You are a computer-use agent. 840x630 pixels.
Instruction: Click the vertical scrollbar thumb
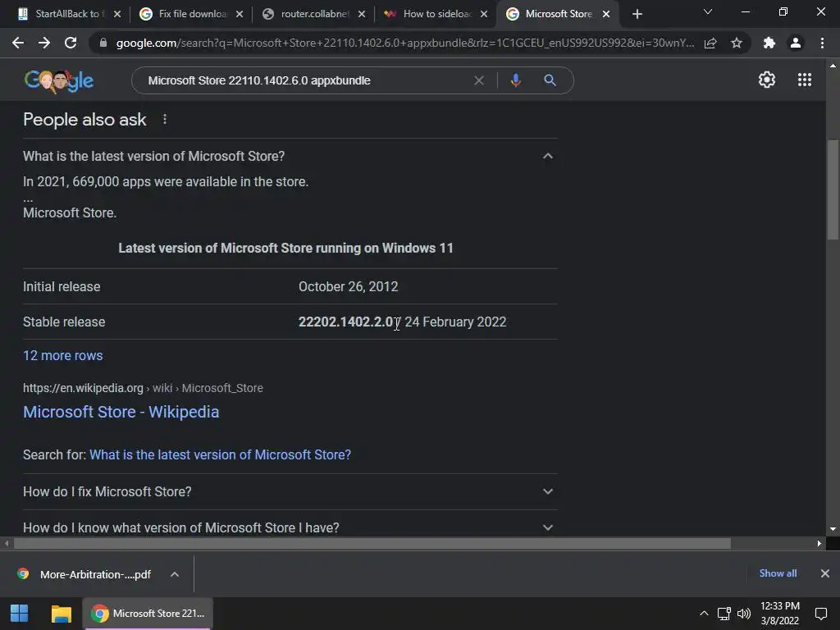pyautogui.click(x=833, y=189)
